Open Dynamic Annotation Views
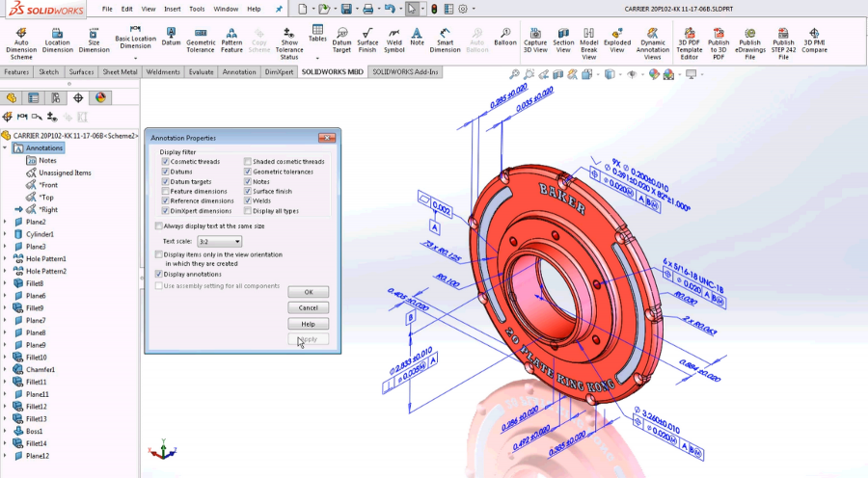 653,43
